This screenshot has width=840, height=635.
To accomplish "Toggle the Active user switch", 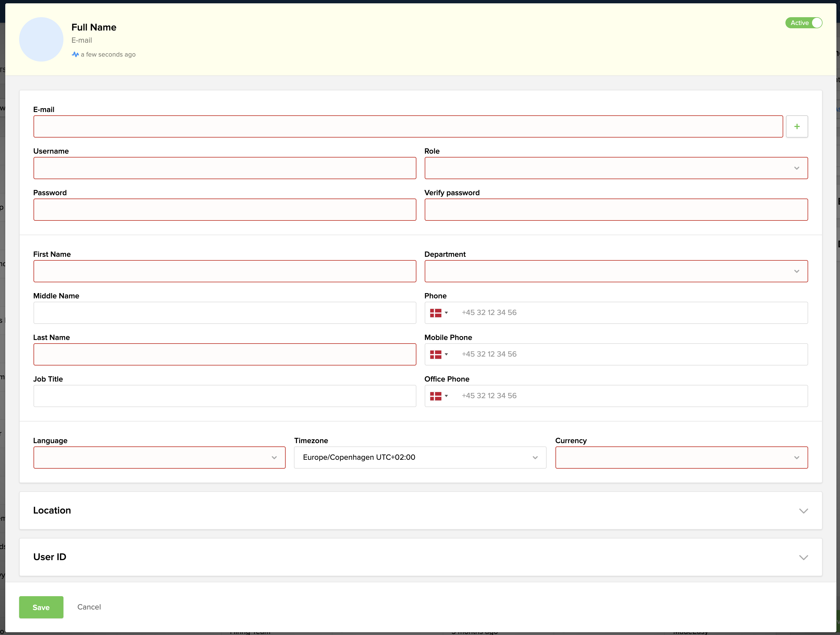I will click(x=803, y=23).
